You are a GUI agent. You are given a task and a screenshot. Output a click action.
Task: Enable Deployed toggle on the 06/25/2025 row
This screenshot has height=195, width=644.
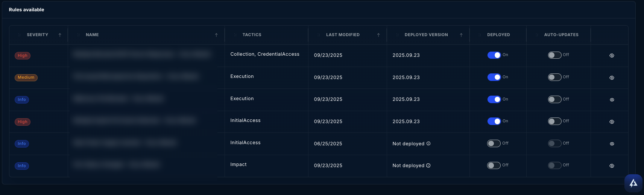pos(494,143)
